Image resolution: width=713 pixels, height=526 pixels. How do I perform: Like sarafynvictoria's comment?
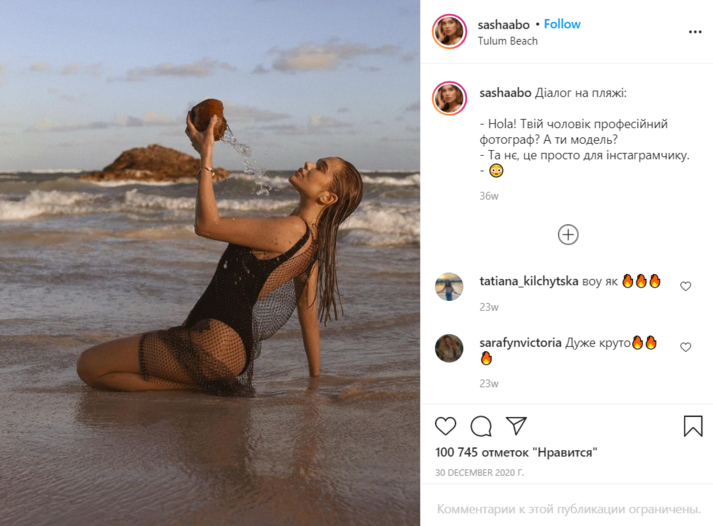685,347
